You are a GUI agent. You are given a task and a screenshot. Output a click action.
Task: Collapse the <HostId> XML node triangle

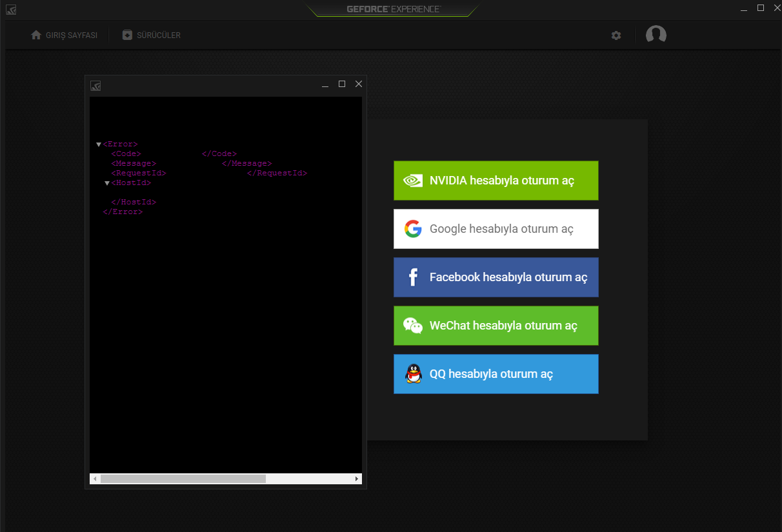tap(108, 183)
